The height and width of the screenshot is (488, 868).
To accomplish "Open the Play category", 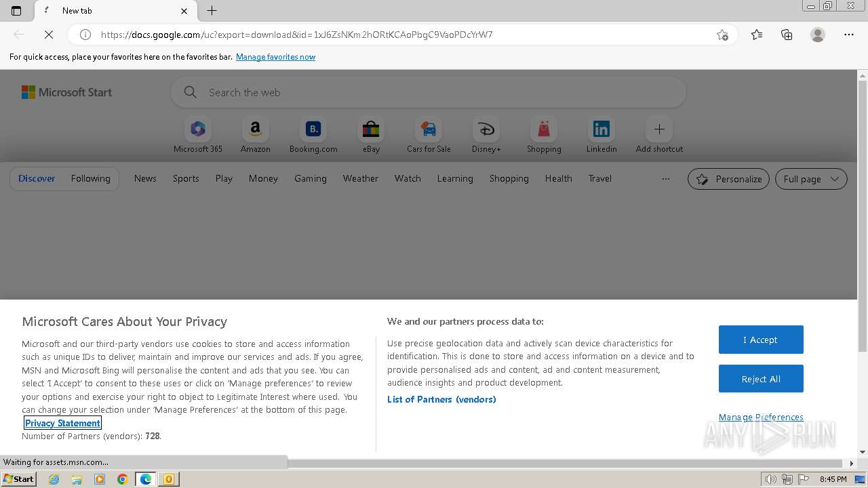I will [x=224, y=178].
